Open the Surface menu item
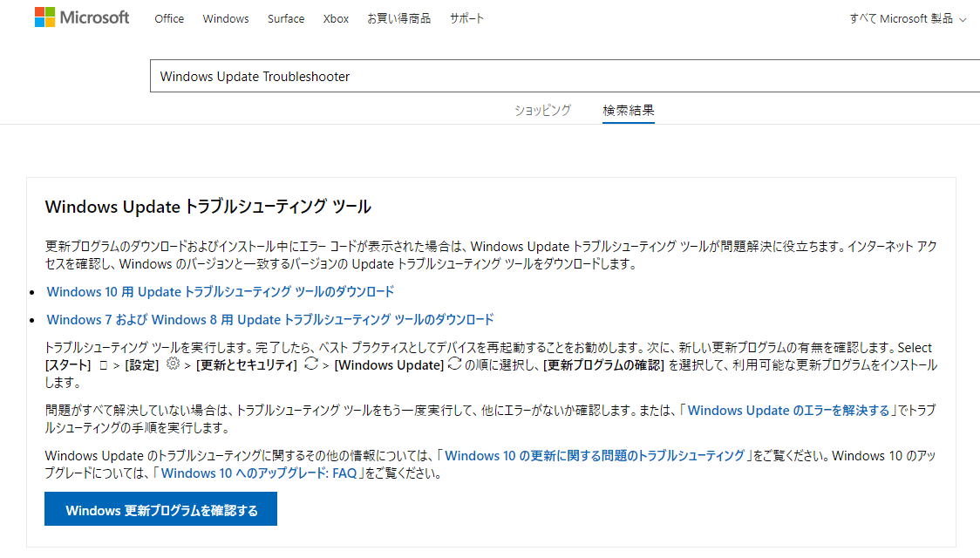This screenshot has height=558, width=980. point(285,18)
